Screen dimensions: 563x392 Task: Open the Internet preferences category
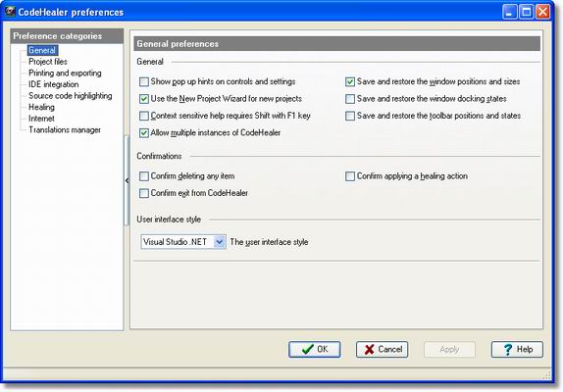[41, 119]
